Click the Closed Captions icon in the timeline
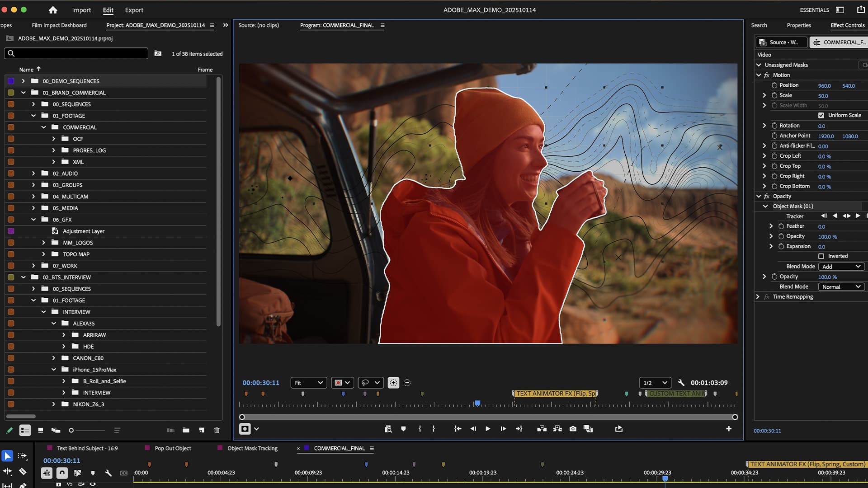 point(123,473)
